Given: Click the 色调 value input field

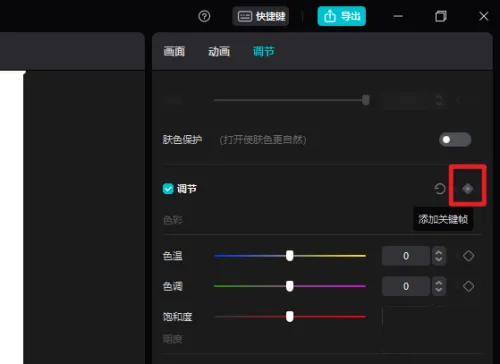Looking at the screenshot, I should click(406, 286).
